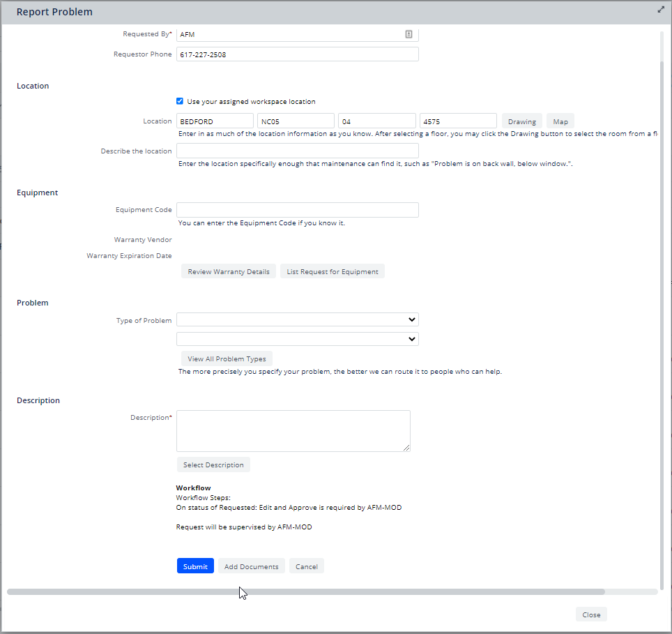The width and height of the screenshot is (672, 634).
Task: Open the Type of Problem dropdown
Action: (x=298, y=319)
